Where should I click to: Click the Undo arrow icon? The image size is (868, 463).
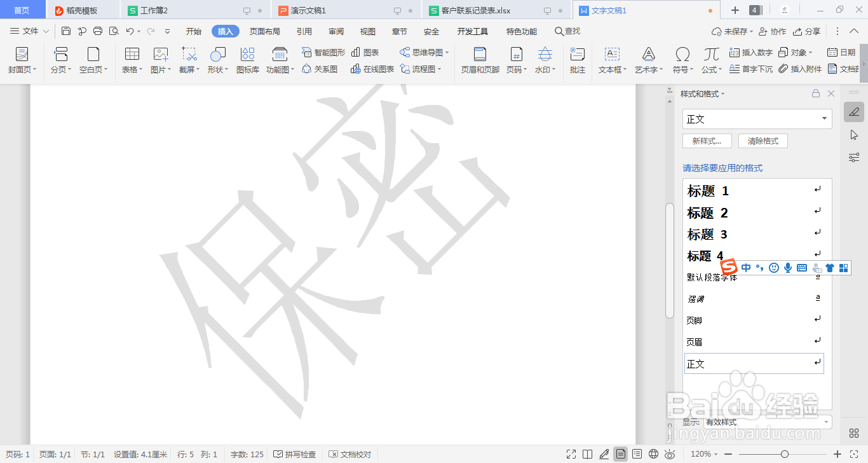[130, 31]
